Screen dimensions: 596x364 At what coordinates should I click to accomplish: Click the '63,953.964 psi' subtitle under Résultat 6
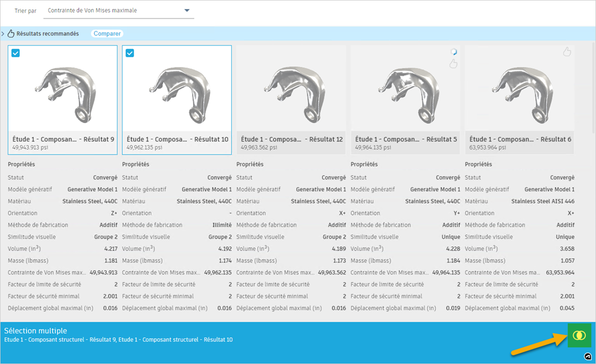(x=487, y=147)
